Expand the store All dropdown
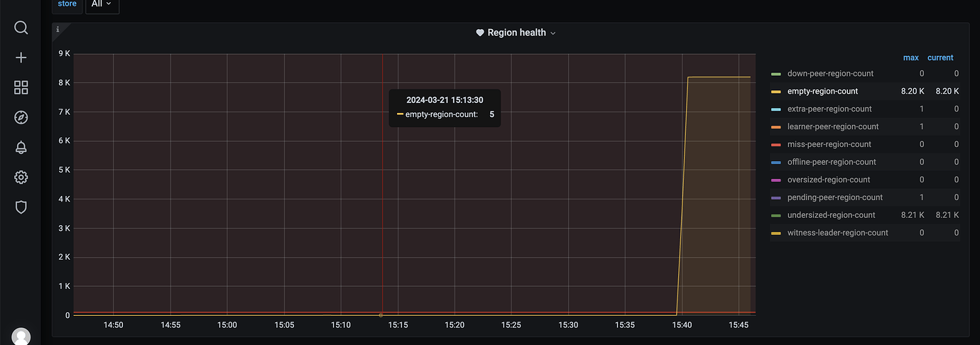The height and width of the screenshot is (345, 980). (102, 4)
